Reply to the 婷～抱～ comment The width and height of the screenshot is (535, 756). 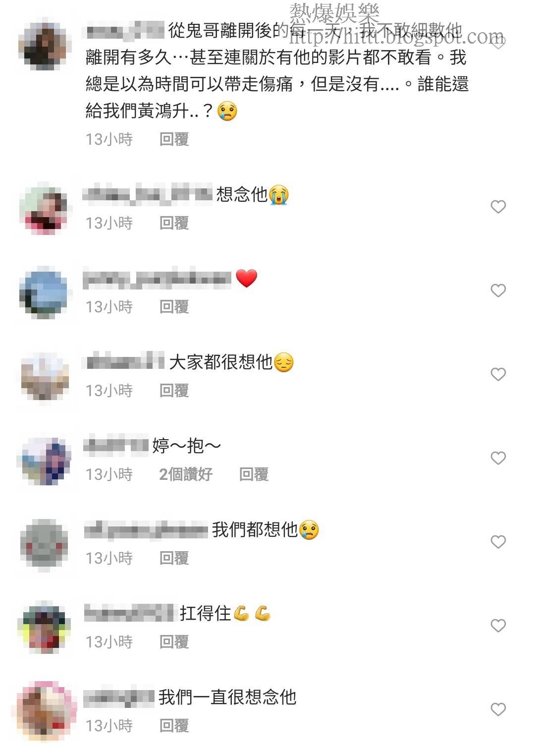pyautogui.click(x=254, y=474)
